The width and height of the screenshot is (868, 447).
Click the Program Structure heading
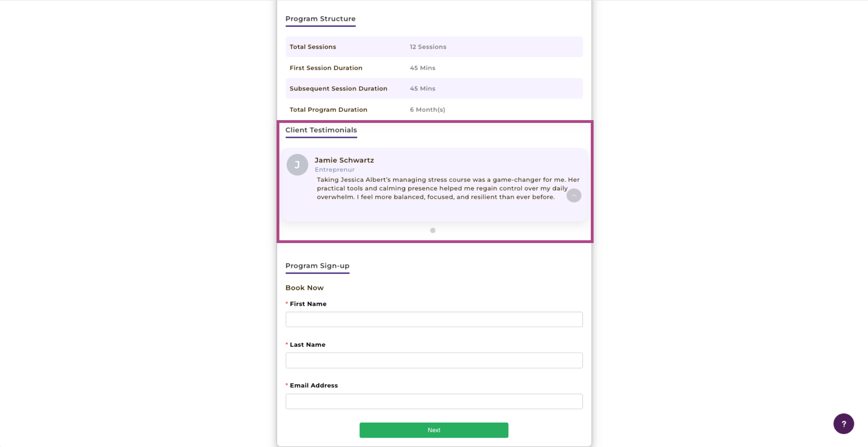coord(320,19)
